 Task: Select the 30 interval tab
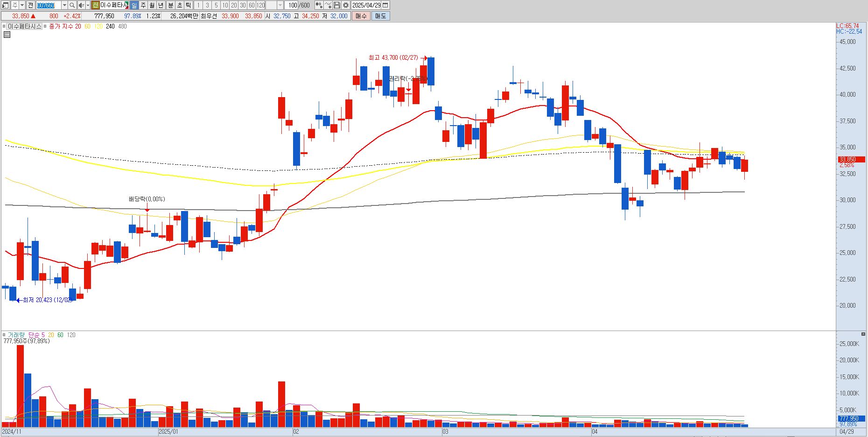pyautogui.click(x=243, y=5)
